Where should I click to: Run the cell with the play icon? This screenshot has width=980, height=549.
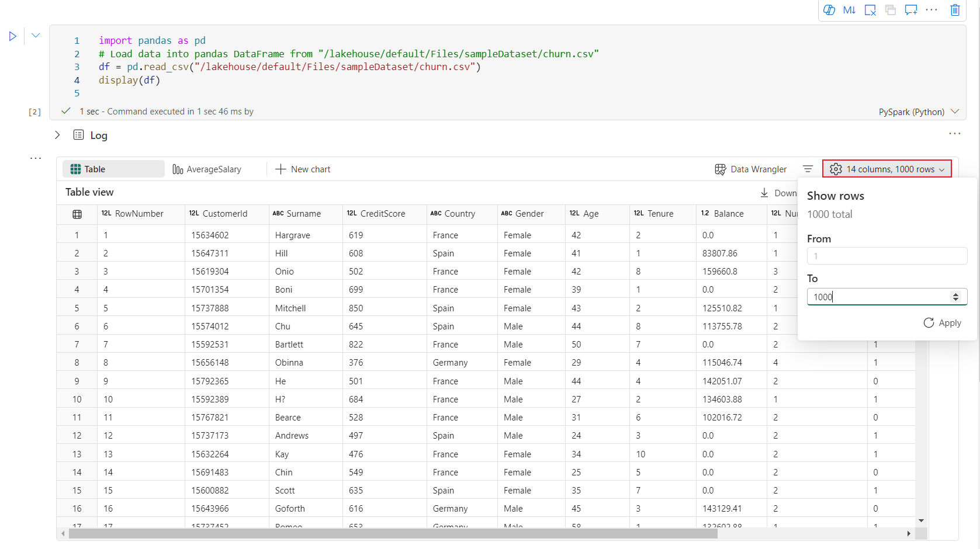pos(13,36)
